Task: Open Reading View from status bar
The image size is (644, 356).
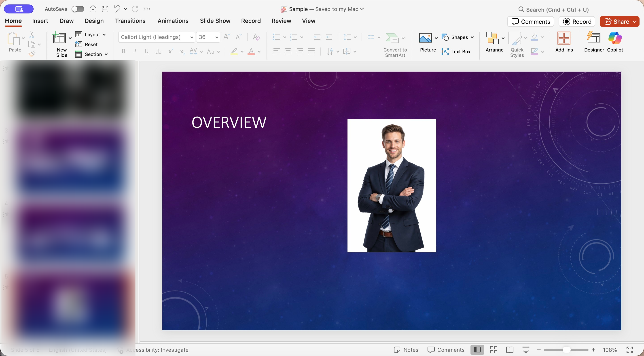Action: click(510, 350)
